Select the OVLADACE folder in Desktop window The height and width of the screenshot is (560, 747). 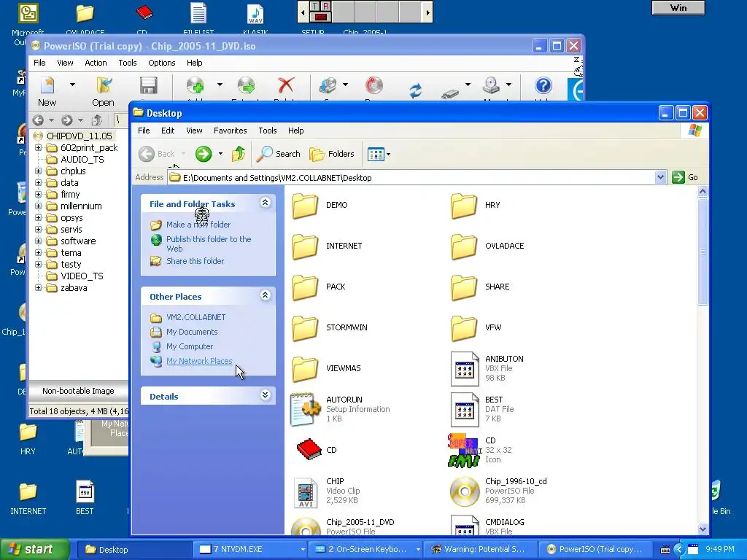464,246
